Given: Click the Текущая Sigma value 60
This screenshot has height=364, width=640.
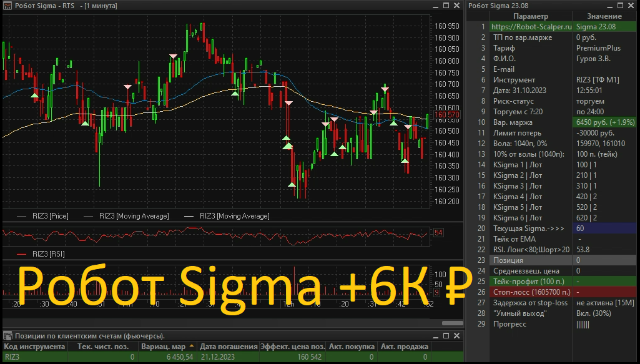Looking at the screenshot, I should click(x=604, y=229).
